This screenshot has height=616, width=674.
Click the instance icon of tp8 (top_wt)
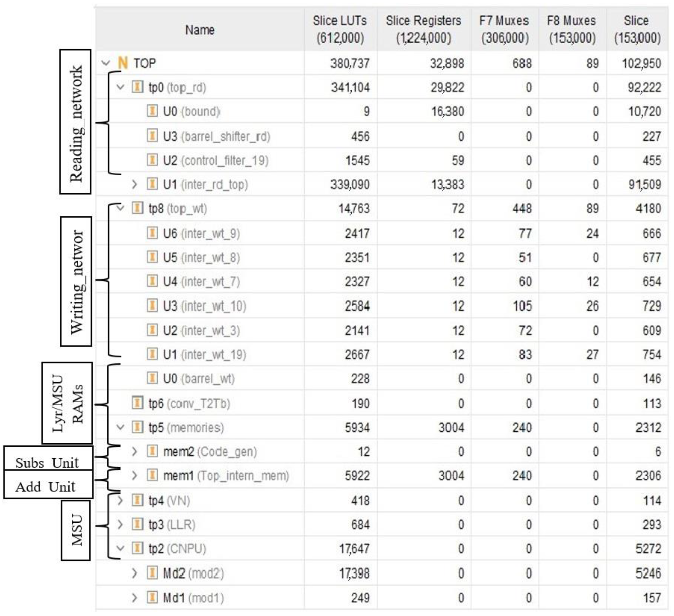click(x=137, y=208)
